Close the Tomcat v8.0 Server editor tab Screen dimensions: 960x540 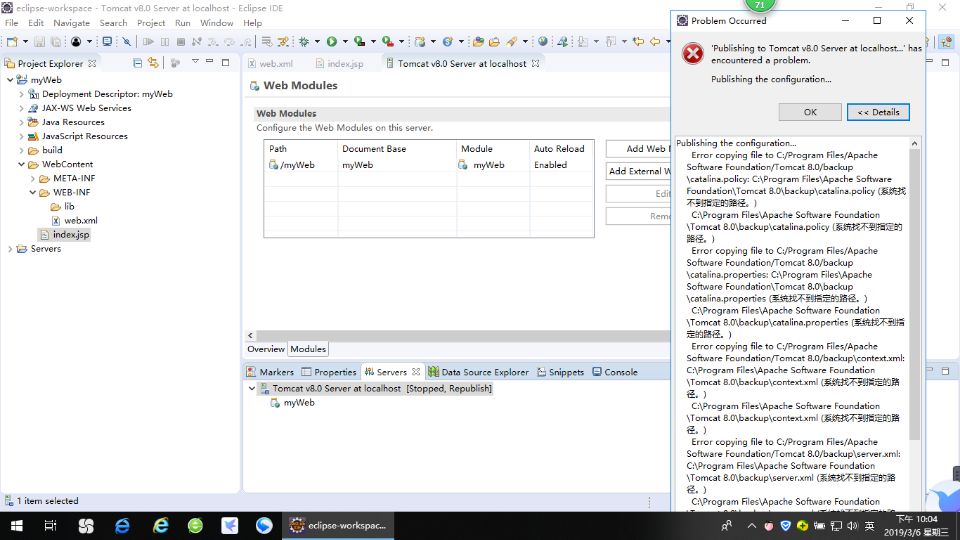coord(536,63)
